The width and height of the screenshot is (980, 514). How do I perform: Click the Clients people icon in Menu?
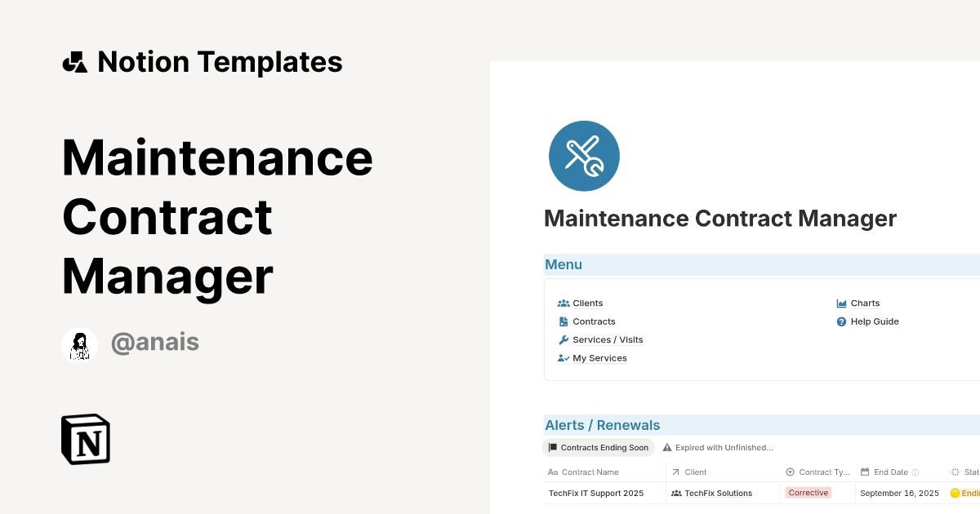563,303
